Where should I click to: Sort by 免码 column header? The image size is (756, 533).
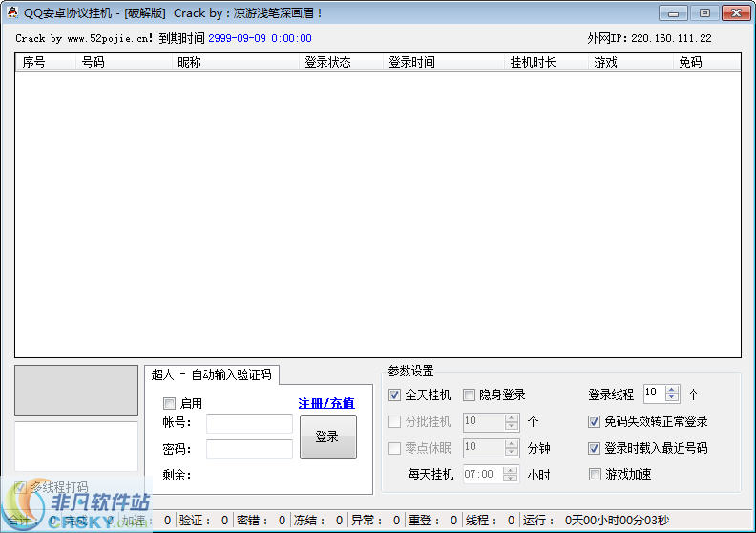coord(706,62)
